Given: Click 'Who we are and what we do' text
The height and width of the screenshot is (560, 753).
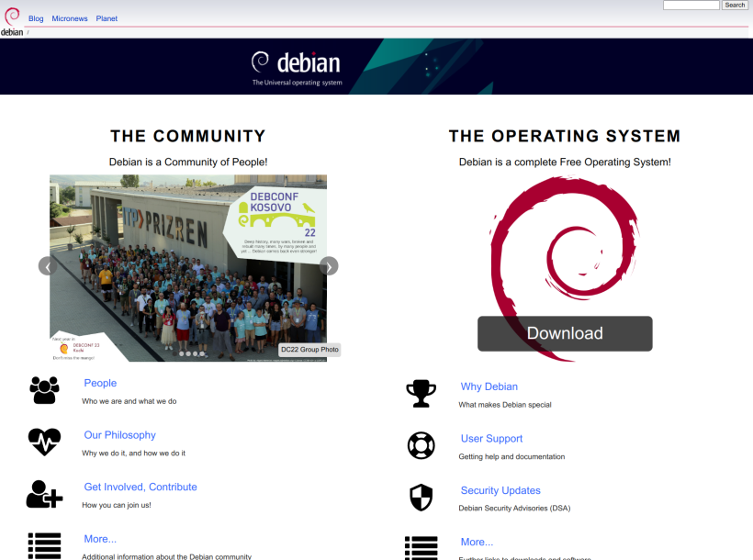Looking at the screenshot, I should pyautogui.click(x=129, y=401).
